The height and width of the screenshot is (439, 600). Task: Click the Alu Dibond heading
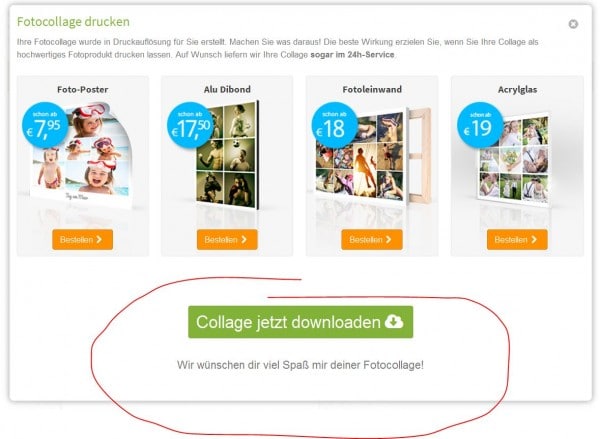pyautogui.click(x=227, y=90)
